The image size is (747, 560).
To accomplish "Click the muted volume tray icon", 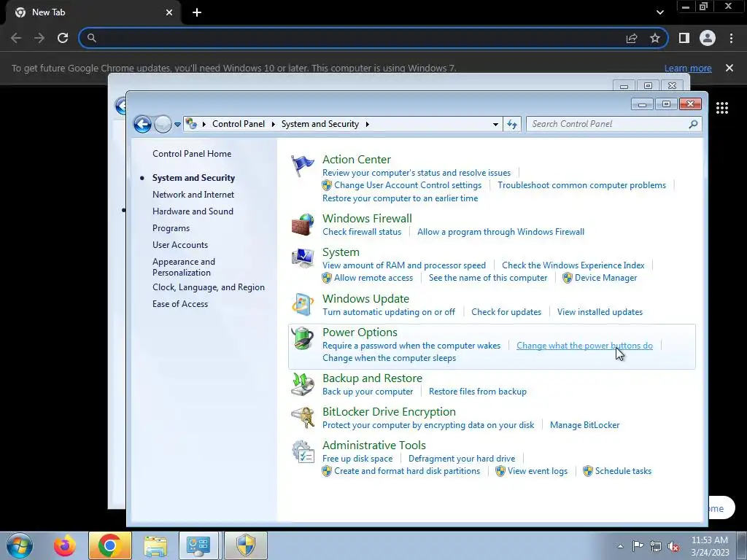I will (x=673, y=546).
